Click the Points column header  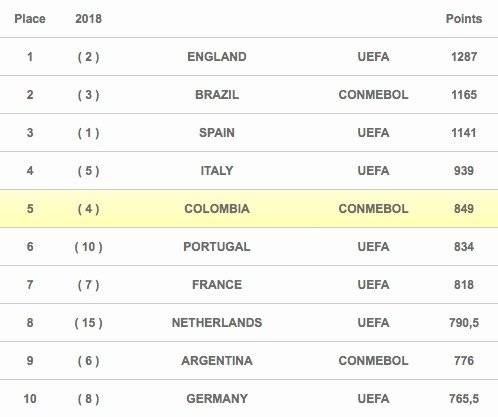[x=464, y=19]
